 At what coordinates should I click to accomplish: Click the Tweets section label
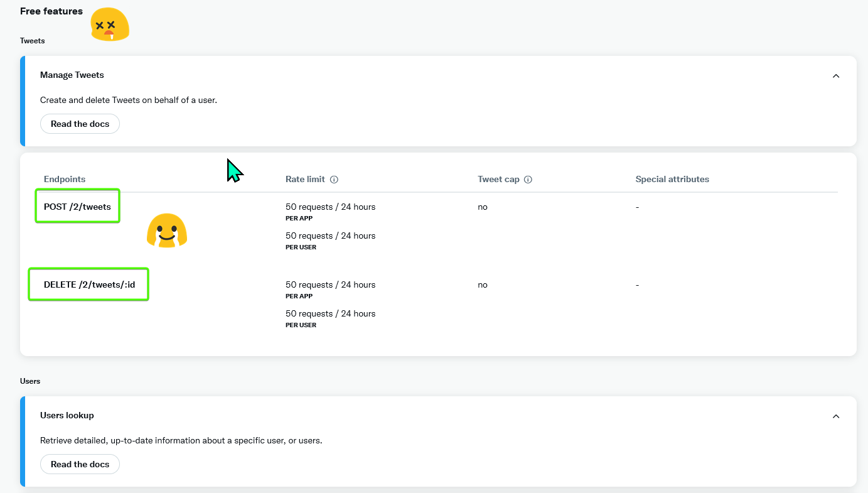tap(32, 40)
